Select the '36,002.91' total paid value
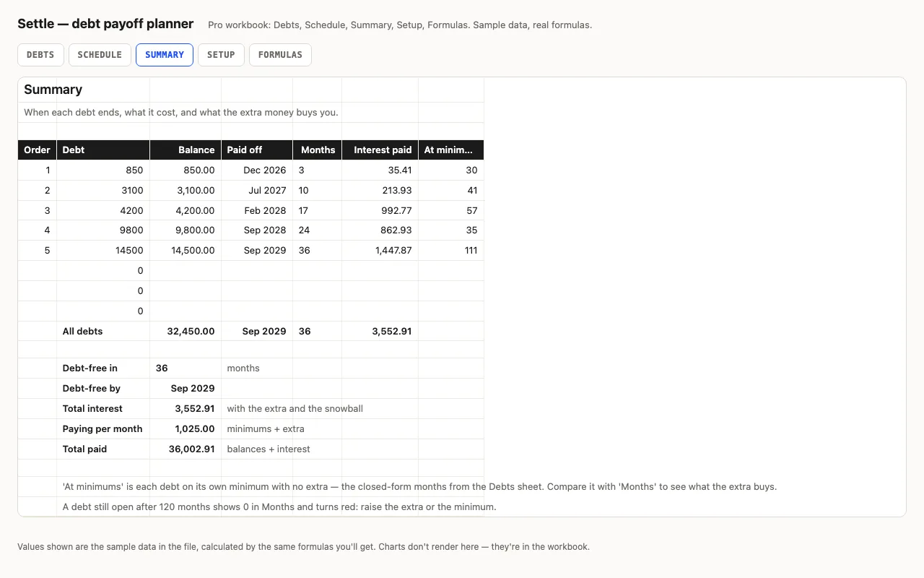 tap(186, 449)
